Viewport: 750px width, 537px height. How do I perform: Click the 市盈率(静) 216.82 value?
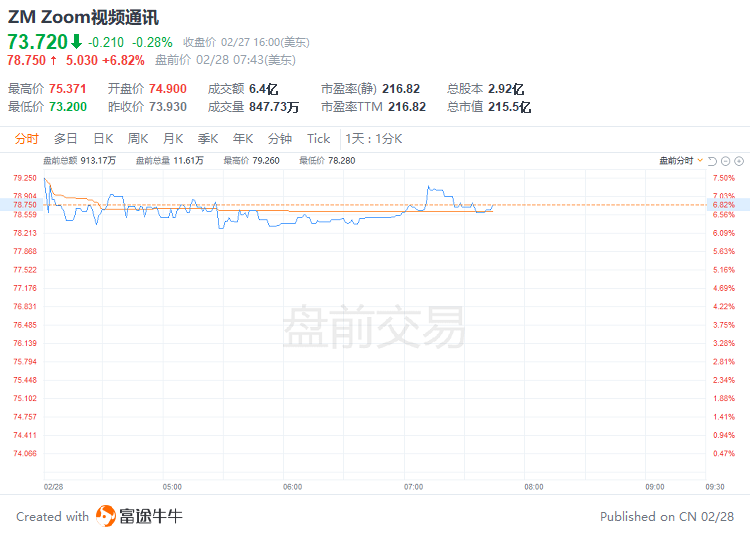click(401, 89)
